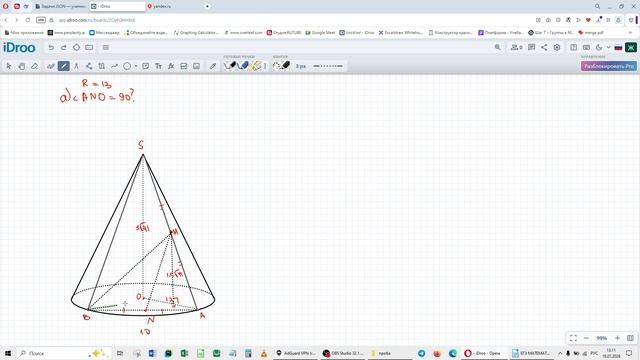Open the outline stroke style selector
Viewport: 640px width, 360px height.
click(281, 65)
